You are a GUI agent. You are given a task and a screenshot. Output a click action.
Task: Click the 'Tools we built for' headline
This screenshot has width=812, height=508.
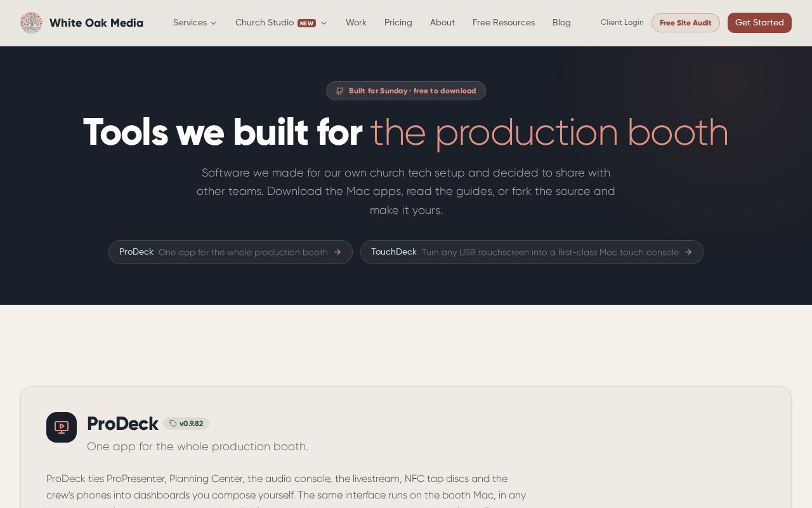[223, 132]
